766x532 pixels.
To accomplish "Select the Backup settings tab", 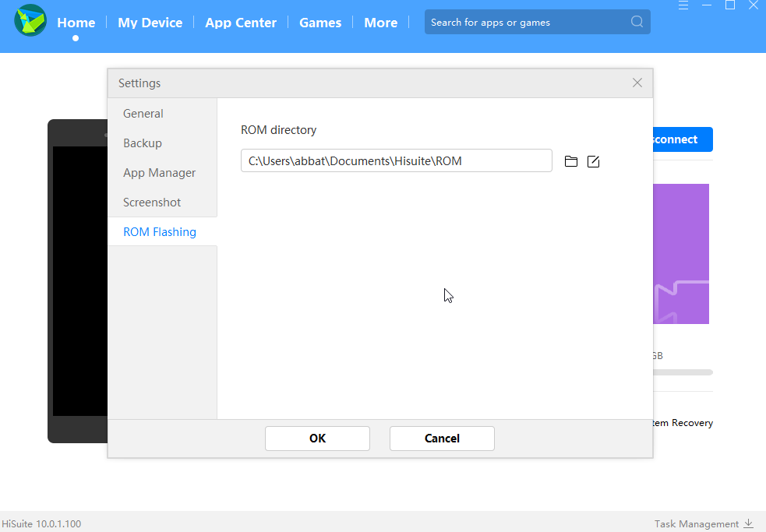I will [143, 143].
